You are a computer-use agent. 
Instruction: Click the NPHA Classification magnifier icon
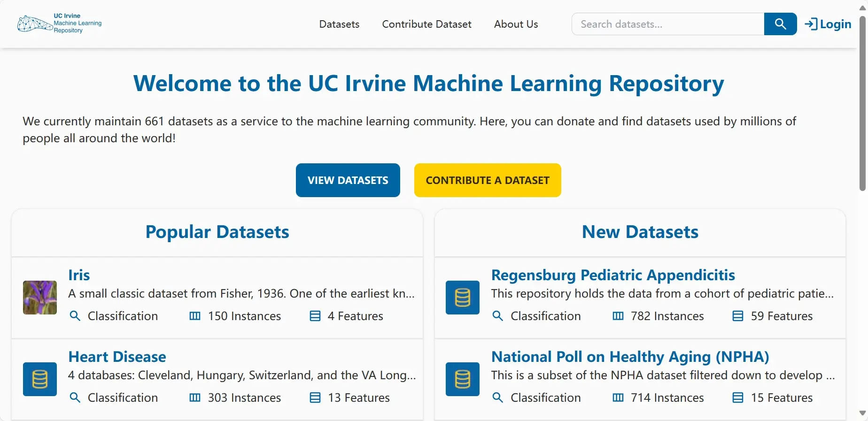coord(498,398)
